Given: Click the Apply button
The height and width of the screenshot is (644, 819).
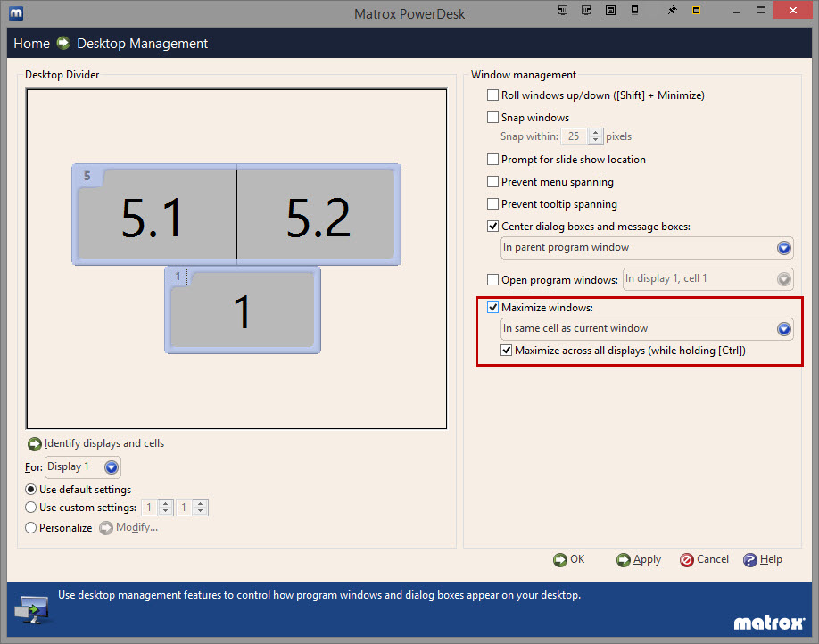Looking at the screenshot, I should [639, 560].
